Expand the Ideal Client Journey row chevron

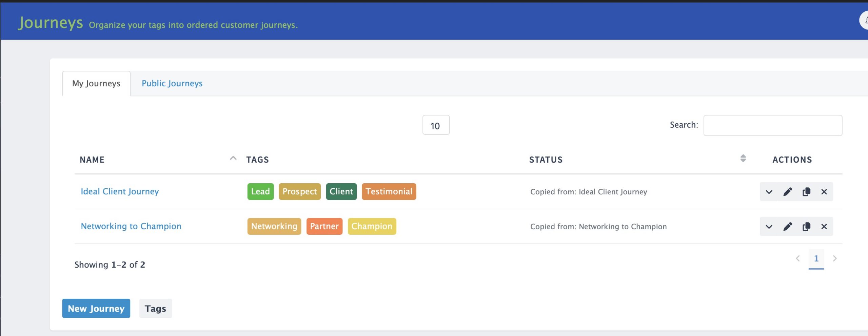pyautogui.click(x=769, y=192)
